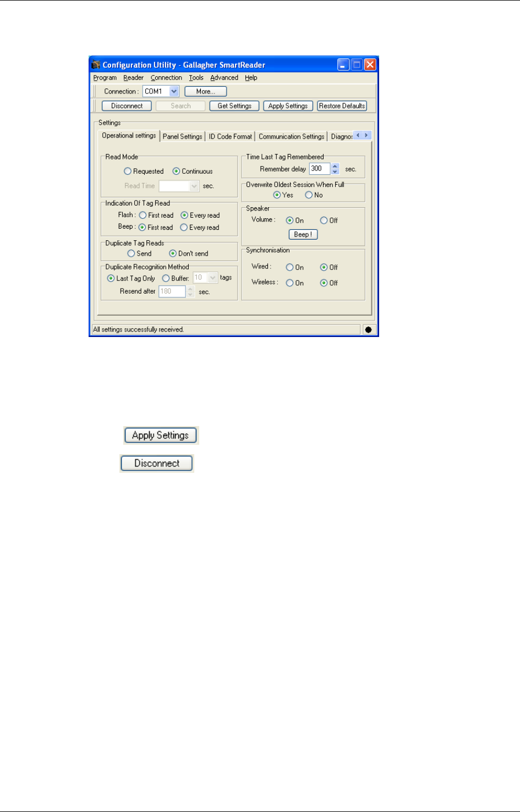Close the Configuration Utility window
This screenshot has height=812, width=520.
pyautogui.click(x=370, y=65)
